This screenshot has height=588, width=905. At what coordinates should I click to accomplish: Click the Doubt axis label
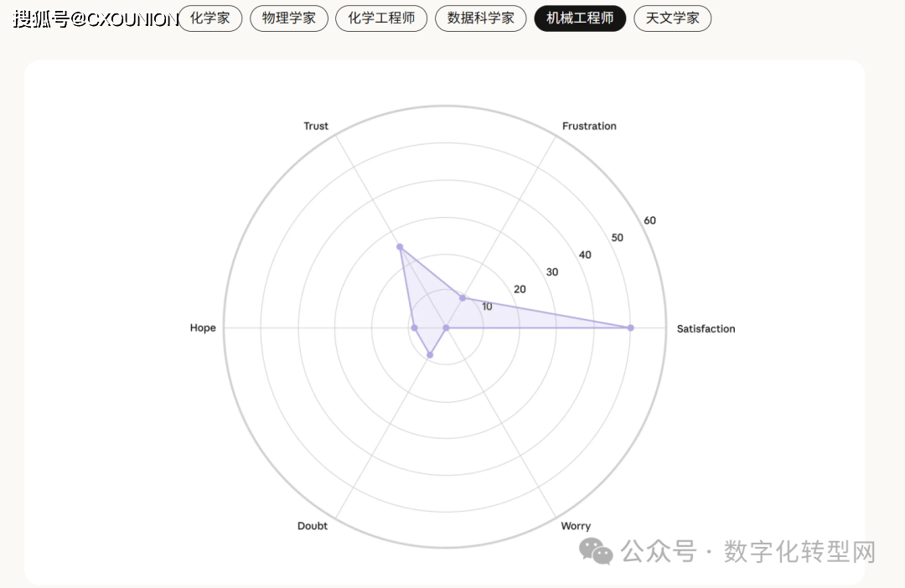point(313,526)
